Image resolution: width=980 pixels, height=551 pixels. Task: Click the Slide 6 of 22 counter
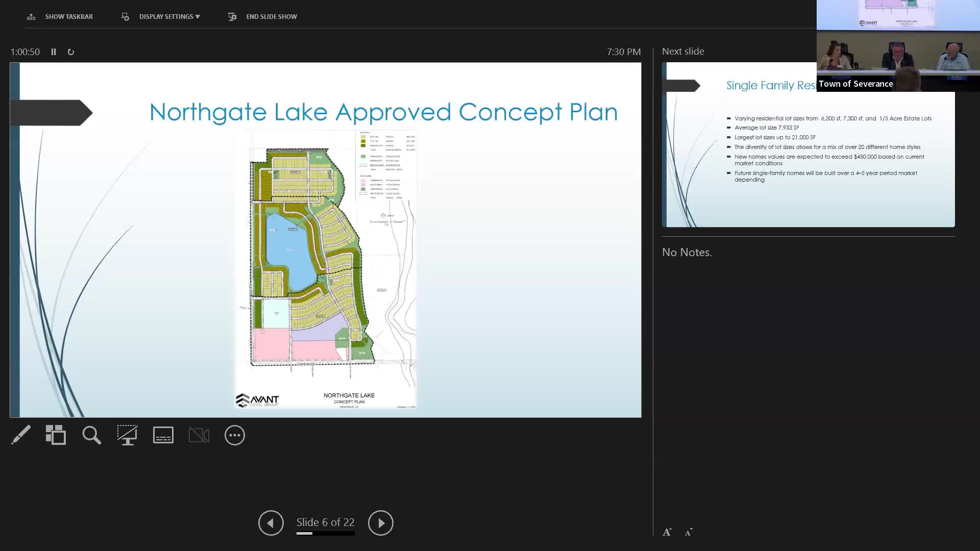[325, 522]
